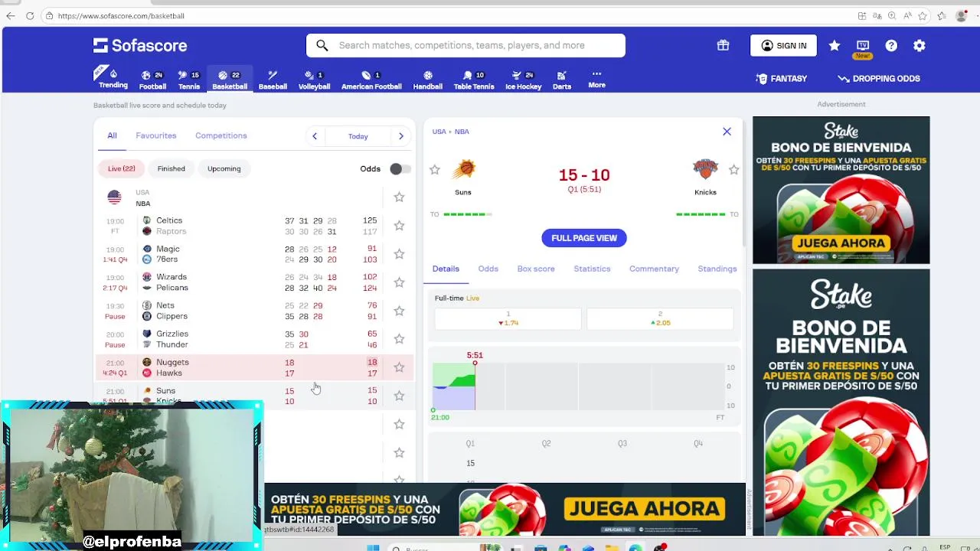The width and height of the screenshot is (980, 551).
Task: Click browser refresh button
Action: pos(30,15)
